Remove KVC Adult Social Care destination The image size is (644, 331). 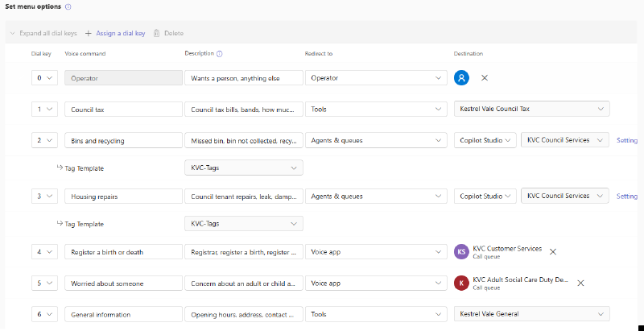click(580, 283)
